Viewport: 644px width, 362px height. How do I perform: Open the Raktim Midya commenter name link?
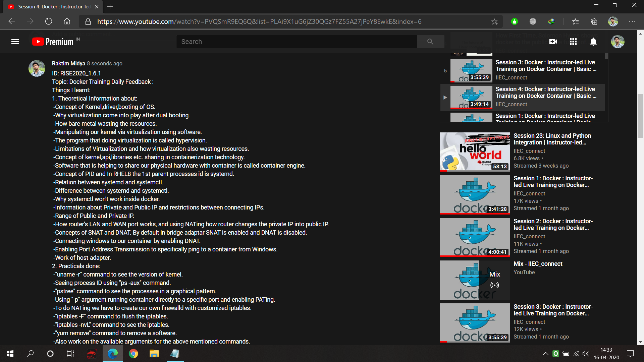tap(68, 63)
